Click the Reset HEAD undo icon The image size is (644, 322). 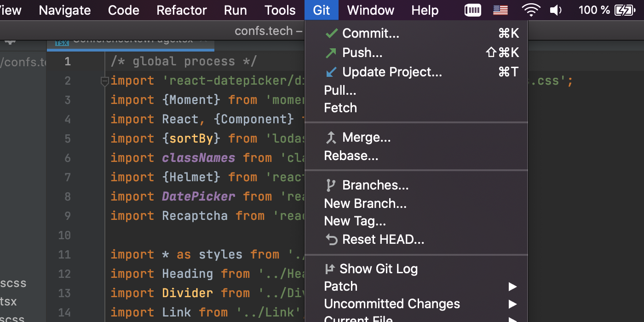point(331,240)
